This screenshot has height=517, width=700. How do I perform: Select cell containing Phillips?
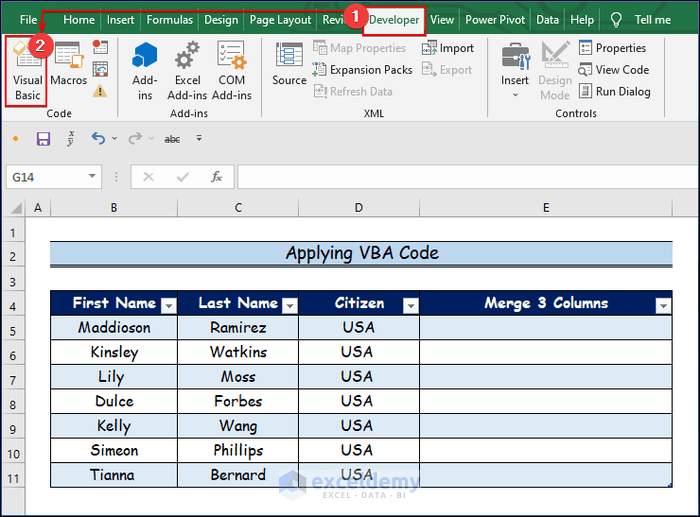238,450
